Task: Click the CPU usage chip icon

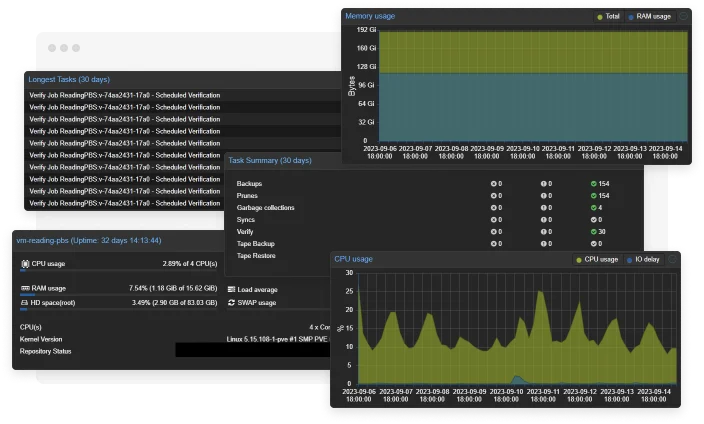Action: (x=25, y=264)
